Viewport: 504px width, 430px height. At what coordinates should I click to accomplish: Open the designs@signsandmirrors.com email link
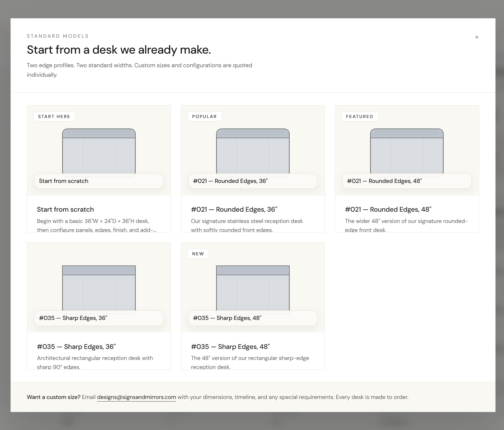click(136, 397)
